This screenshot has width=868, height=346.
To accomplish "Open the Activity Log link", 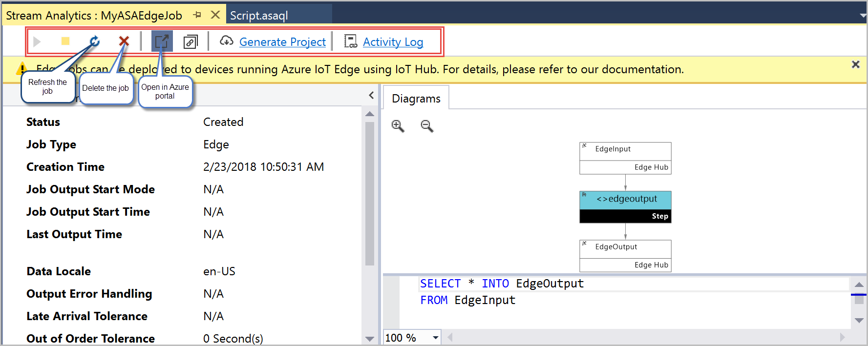I will coord(393,42).
